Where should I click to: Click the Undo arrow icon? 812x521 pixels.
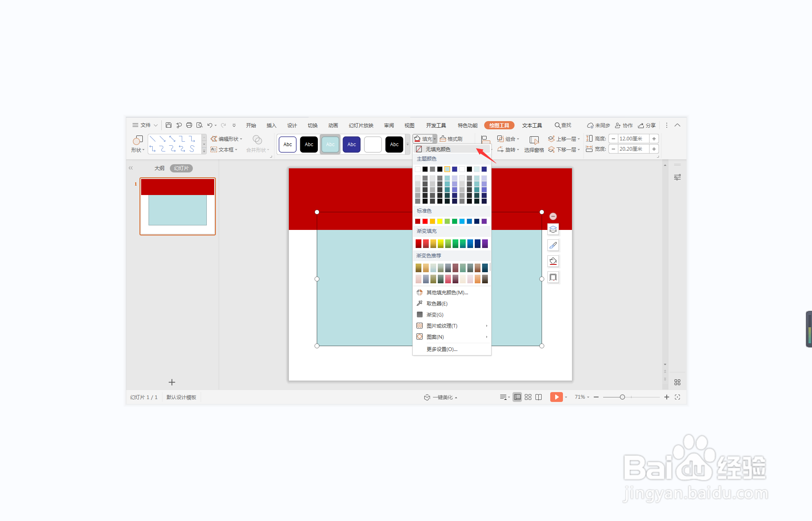click(x=210, y=125)
